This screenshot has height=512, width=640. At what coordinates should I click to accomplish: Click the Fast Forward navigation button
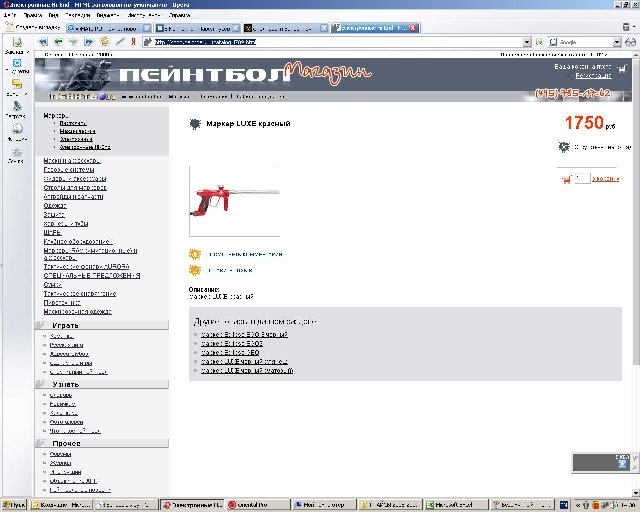pyautogui.click(x=89, y=42)
